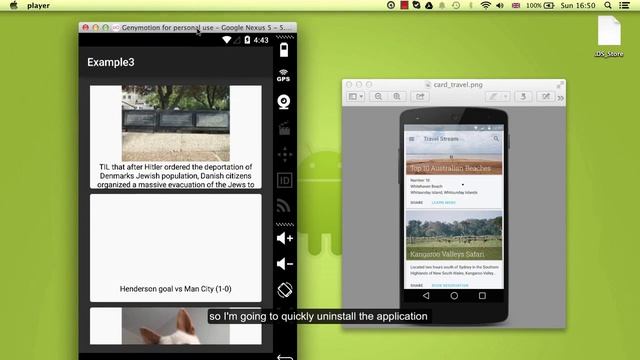Click the Genymotion window title bar
Viewport: 640px width, 360px height.
[x=188, y=27]
